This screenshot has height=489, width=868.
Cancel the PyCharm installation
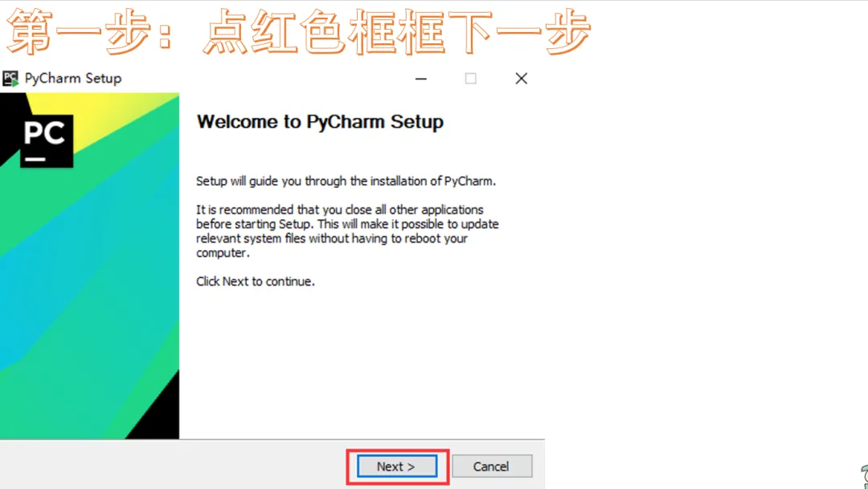point(492,467)
